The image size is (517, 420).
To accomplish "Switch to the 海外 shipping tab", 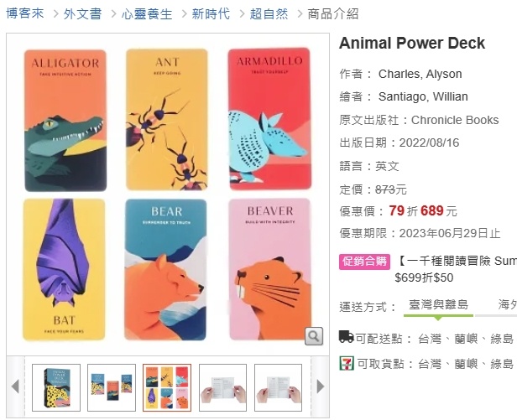I will [508, 304].
